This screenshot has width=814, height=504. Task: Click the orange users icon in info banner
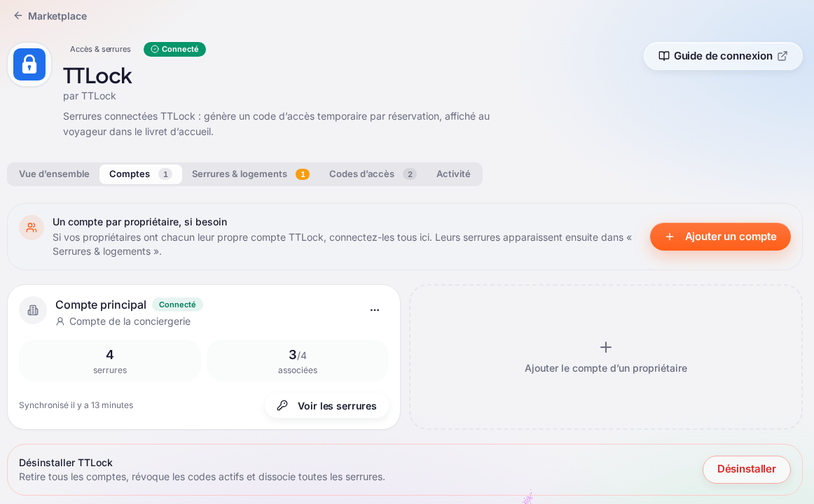point(32,227)
